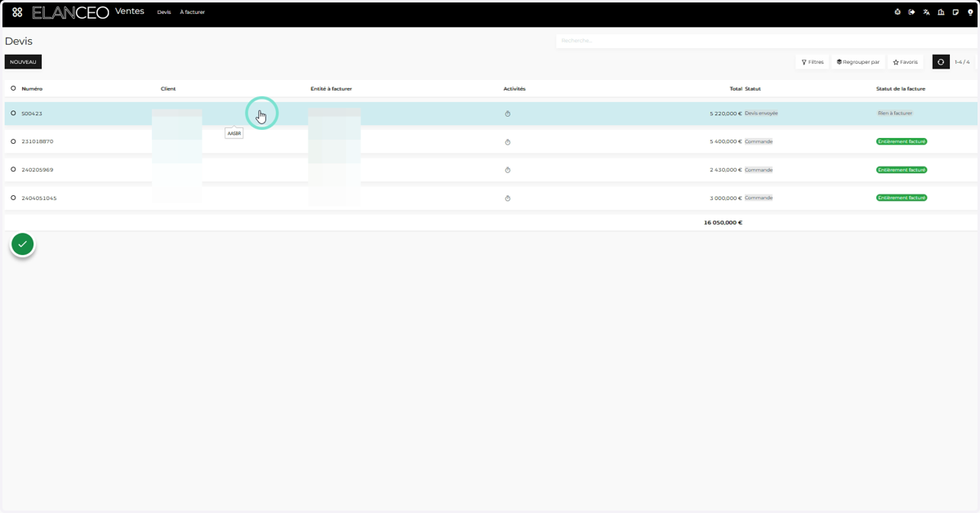Open activity clock for quote 231018870
This screenshot has width=980, height=513.
507,142
